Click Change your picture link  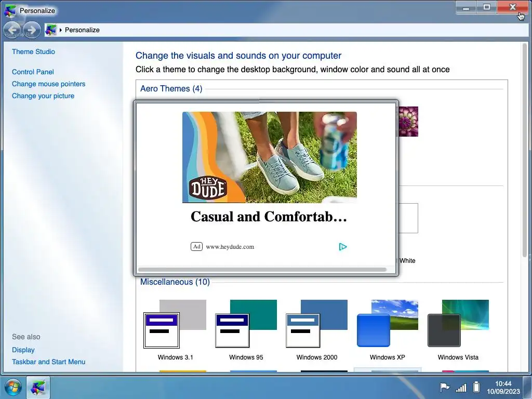tap(43, 96)
